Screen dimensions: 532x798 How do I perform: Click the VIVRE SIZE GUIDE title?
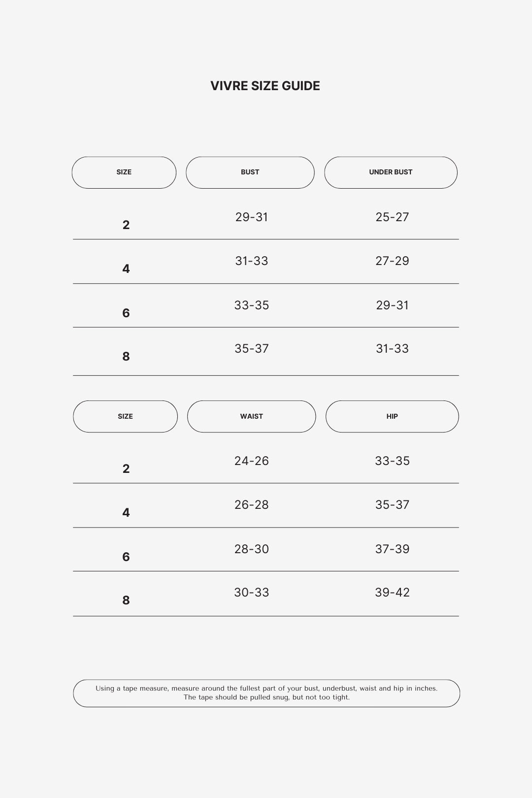click(265, 86)
